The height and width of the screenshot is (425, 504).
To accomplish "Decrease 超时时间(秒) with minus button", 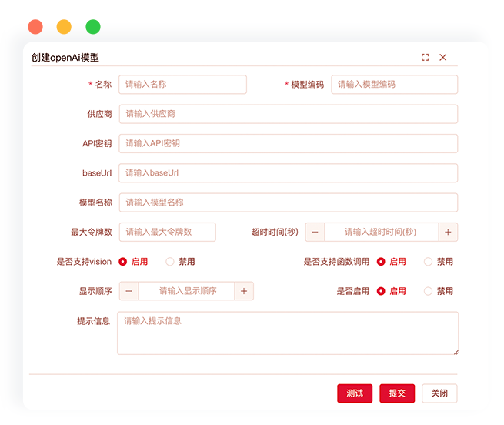I will [x=315, y=232].
